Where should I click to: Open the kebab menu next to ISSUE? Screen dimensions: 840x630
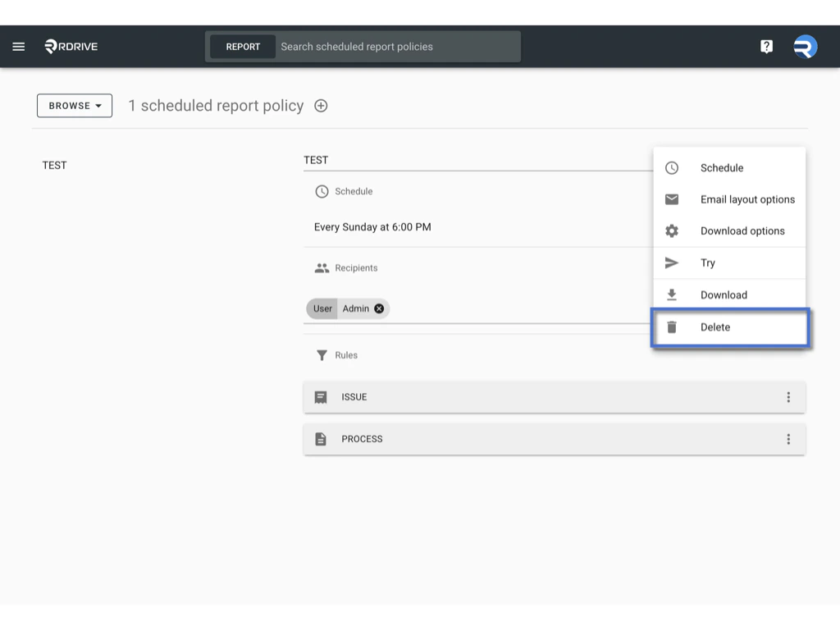click(x=788, y=396)
